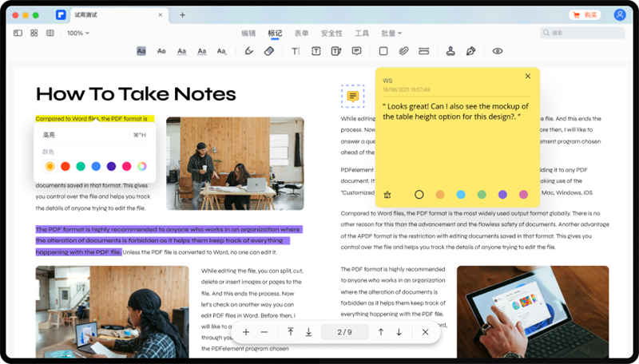Select the stamp tool
This screenshot has height=364, width=639.
tap(450, 51)
